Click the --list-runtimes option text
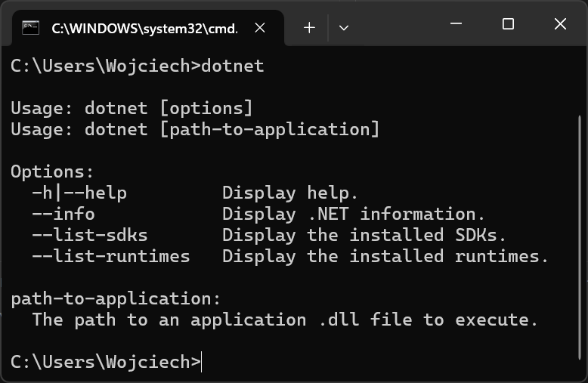Screen dimensions: 588x383 110,256
